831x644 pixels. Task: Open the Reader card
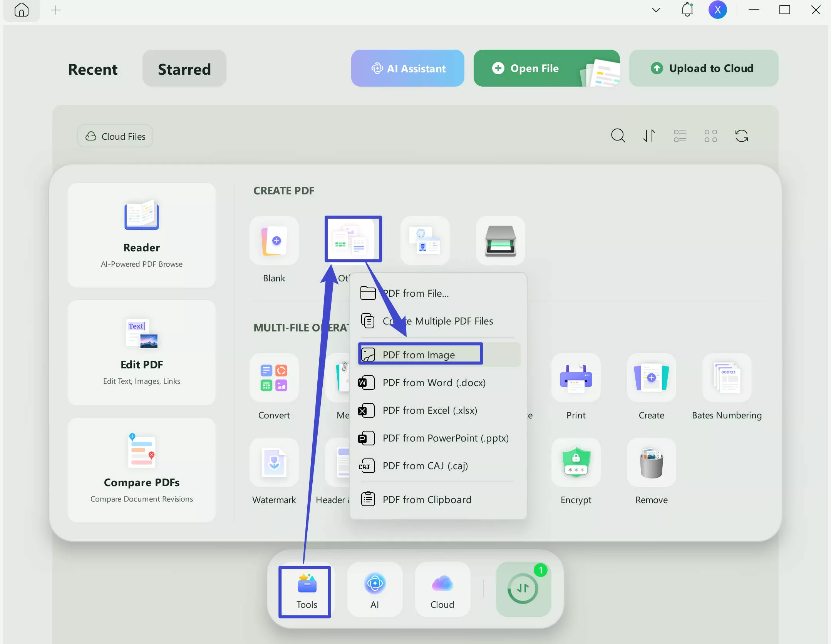tap(142, 235)
